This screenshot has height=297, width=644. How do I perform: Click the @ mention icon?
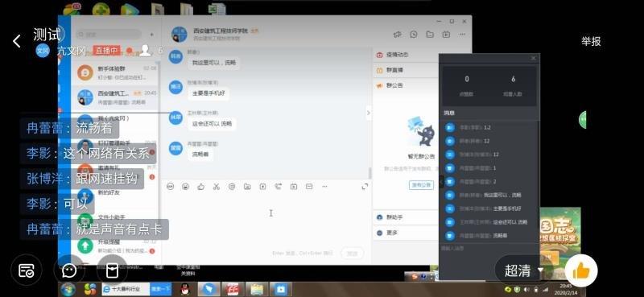[232, 187]
